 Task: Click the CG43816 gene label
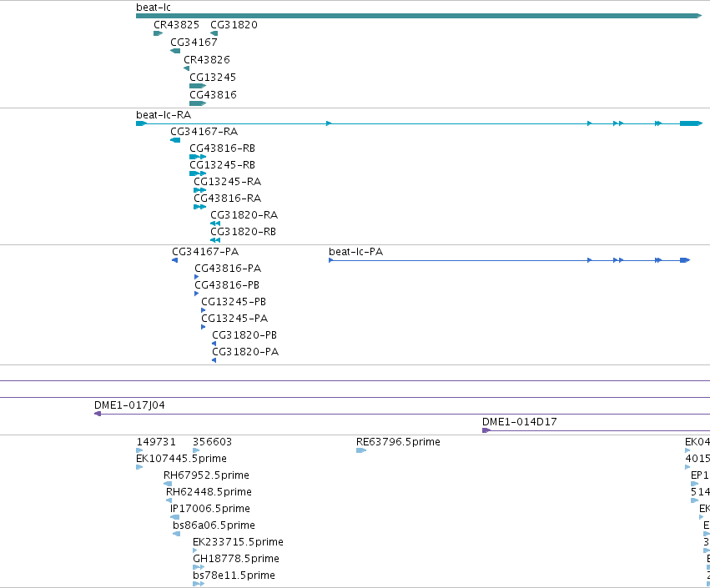pos(213,95)
